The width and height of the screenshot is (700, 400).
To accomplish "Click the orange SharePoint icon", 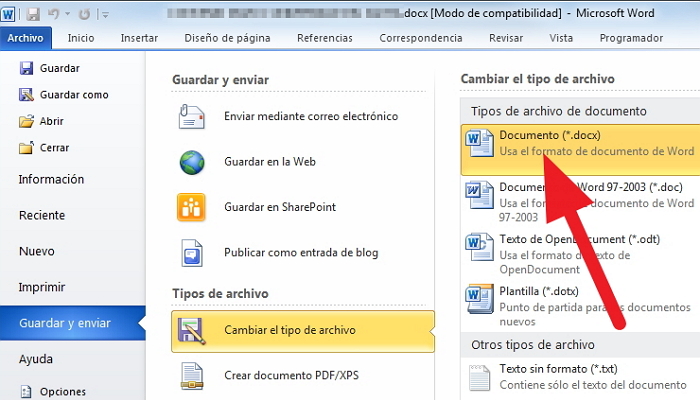I will pos(191,207).
